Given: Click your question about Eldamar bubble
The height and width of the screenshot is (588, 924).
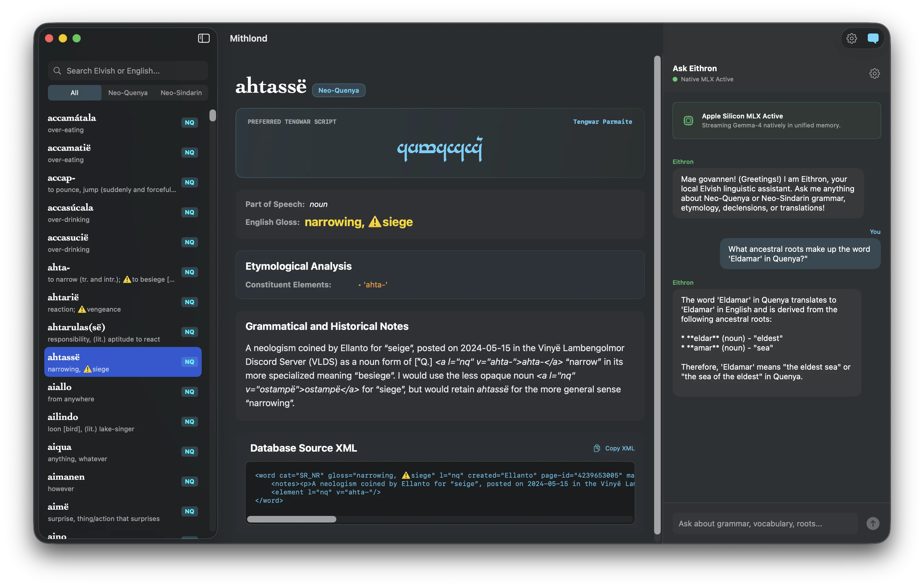Looking at the screenshot, I should point(800,254).
